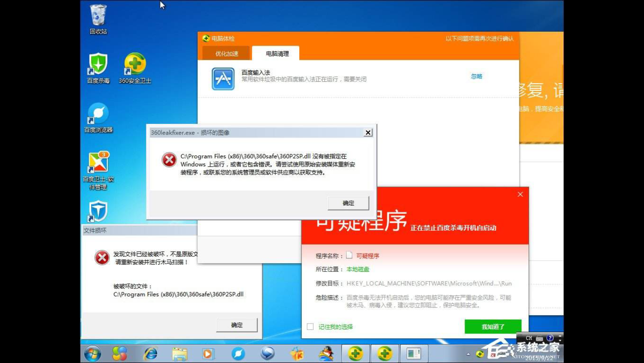
Task: Click the language bar keyboard icon
Action: pos(539,338)
